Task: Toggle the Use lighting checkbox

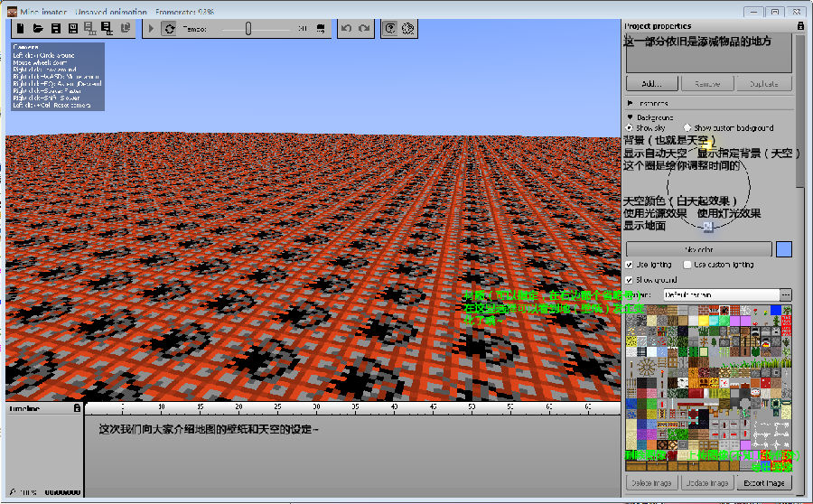Action: click(629, 265)
